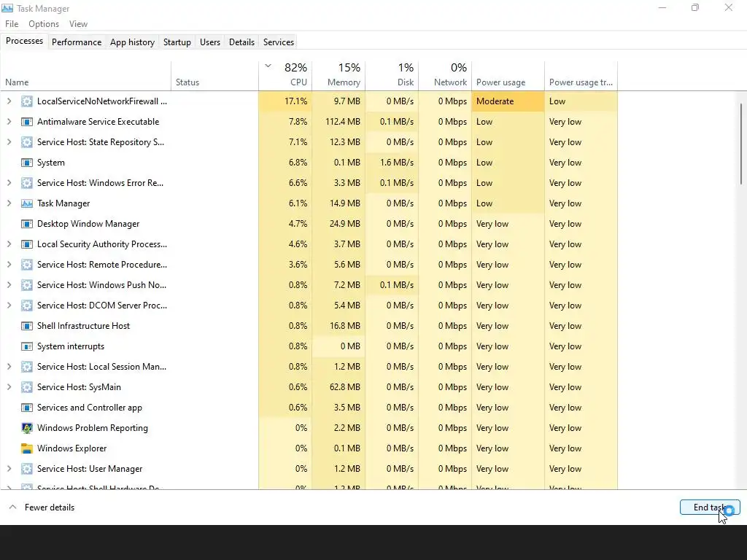Expand Local Security Authority Process row

point(9,244)
